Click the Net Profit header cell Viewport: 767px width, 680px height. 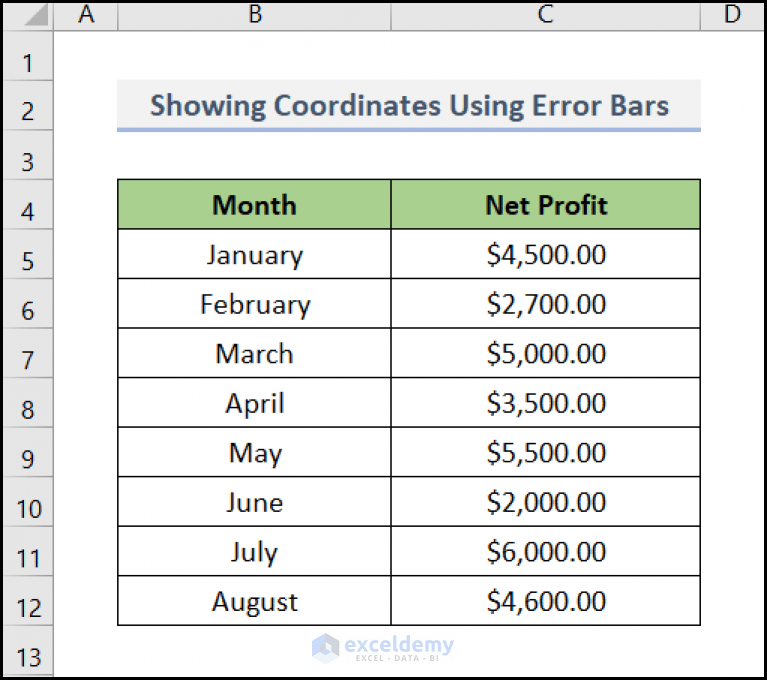[x=545, y=204]
